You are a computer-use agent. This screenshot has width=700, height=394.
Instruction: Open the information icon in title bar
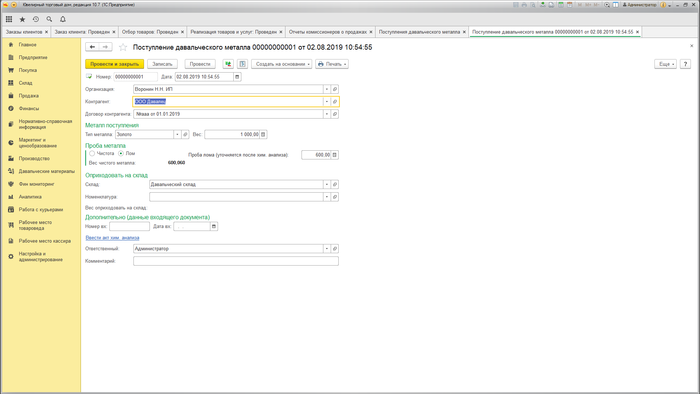(x=663, y=5)
